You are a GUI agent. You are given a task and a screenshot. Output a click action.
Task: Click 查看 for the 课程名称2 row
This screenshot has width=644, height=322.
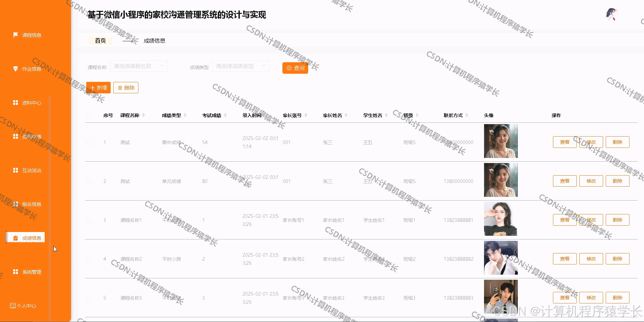click(565, 259)
